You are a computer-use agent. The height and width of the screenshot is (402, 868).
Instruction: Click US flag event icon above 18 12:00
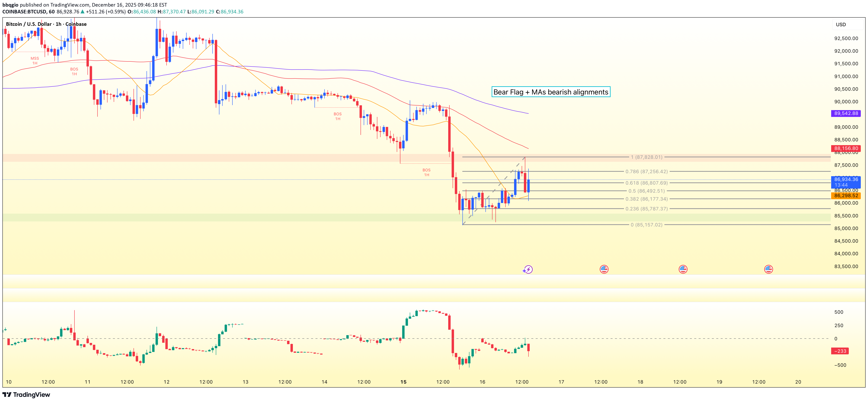(683, 269)
